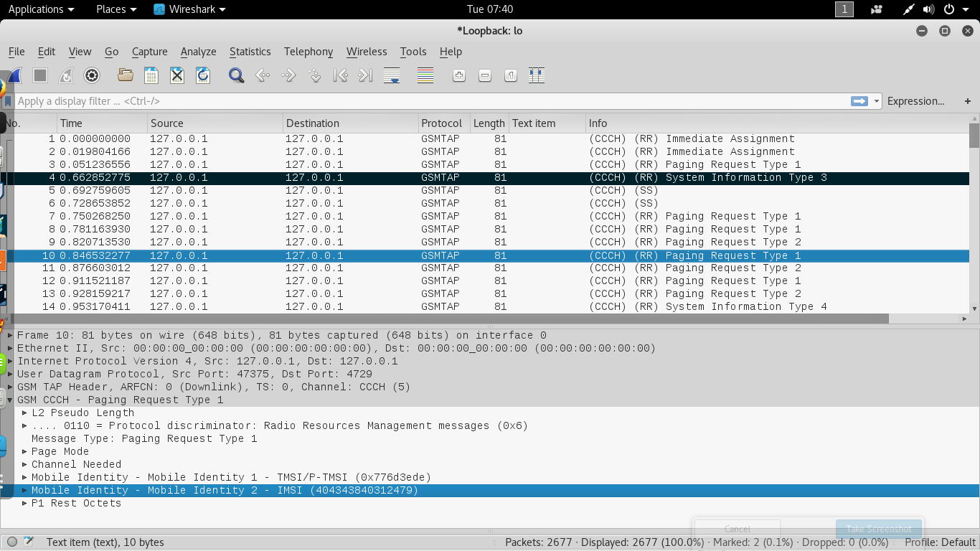The image size is (980, 551).
Task: Toggle packet list colorization
Action: (425, 75)
